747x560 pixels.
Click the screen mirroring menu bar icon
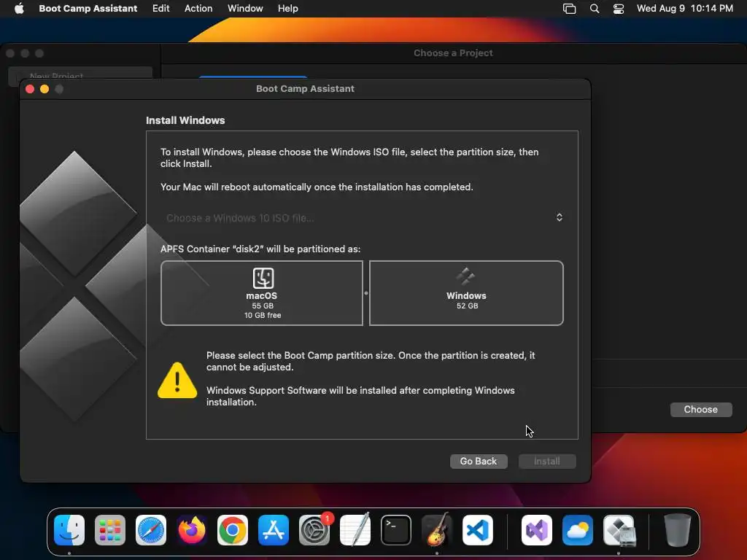tap(569, 9)
